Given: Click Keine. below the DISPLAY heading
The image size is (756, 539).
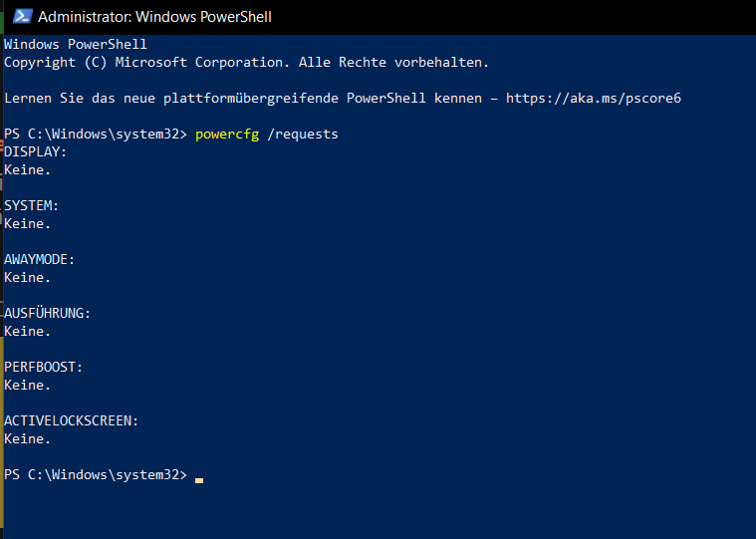Looking at the screenshot, I should click(28, 170).
